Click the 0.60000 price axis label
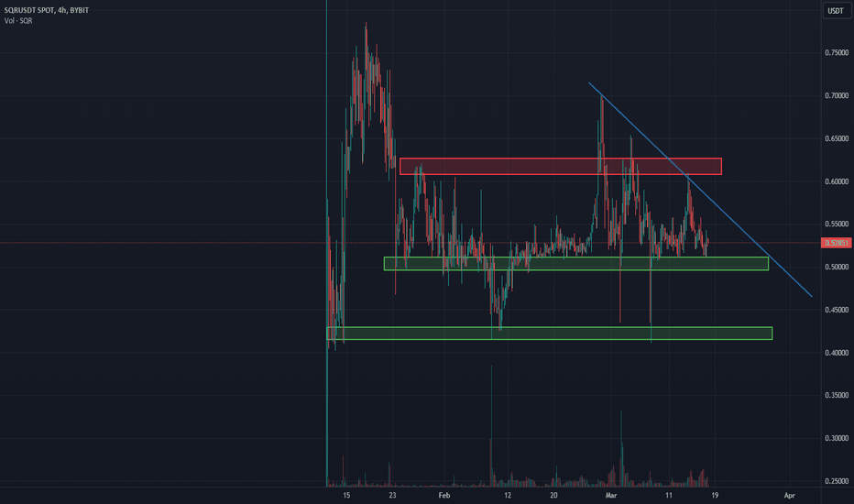The height and width of the screenshot is (504, 854). tap(837, 181)
